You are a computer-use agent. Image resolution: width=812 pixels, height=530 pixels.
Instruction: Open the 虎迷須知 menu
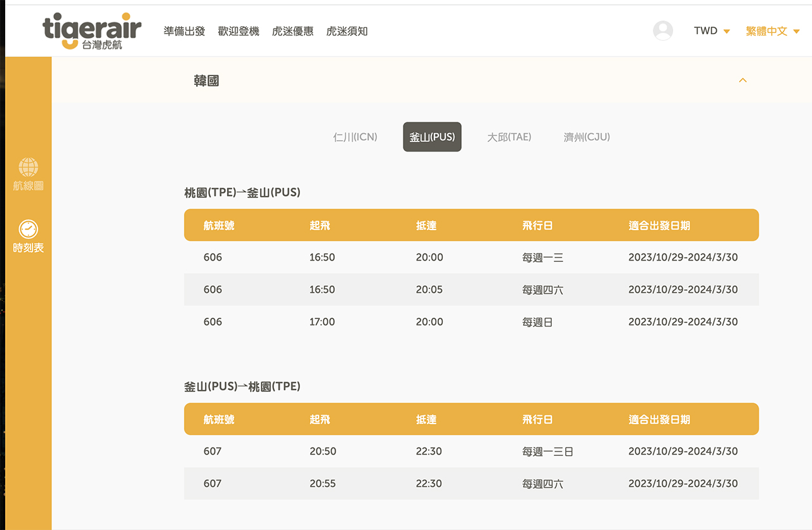[346, 30]
